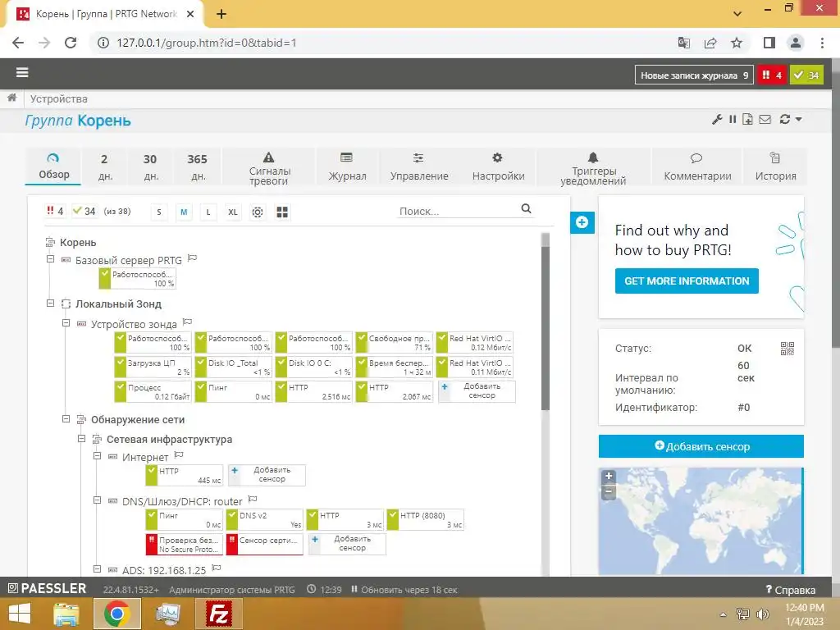Click the envelope notification icon
840x630 pixels.
pyautogui.click(x=765, y=119)
